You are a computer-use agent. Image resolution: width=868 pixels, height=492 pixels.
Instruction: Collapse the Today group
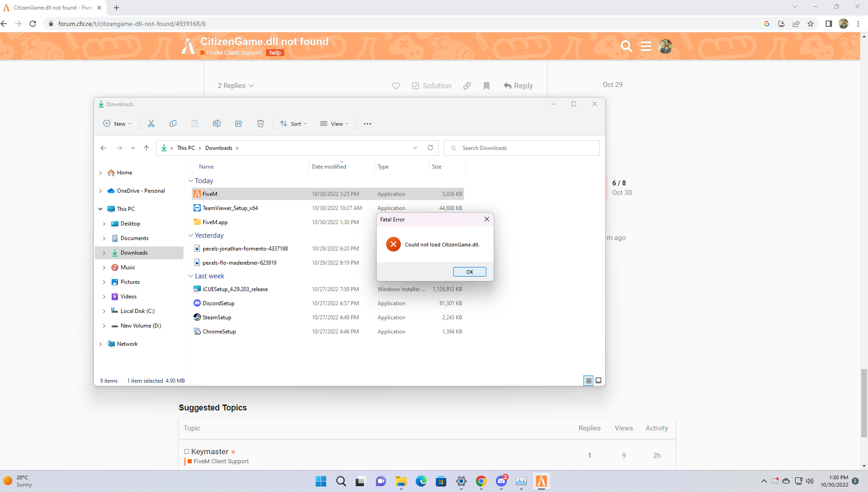click(x=190, y=181)
